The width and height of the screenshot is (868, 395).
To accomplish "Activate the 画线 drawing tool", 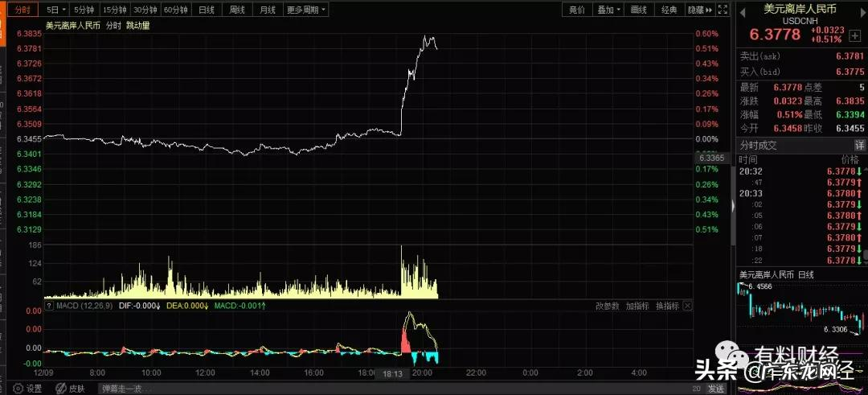I will [x=639, y=10].
